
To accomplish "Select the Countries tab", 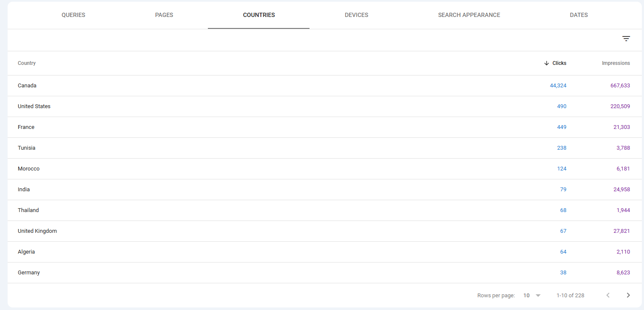I will [x=259, y=15].
